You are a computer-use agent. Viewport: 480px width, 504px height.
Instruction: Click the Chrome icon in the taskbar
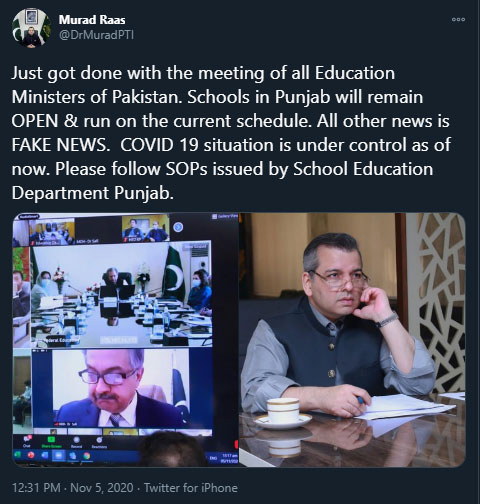[87, 456]
